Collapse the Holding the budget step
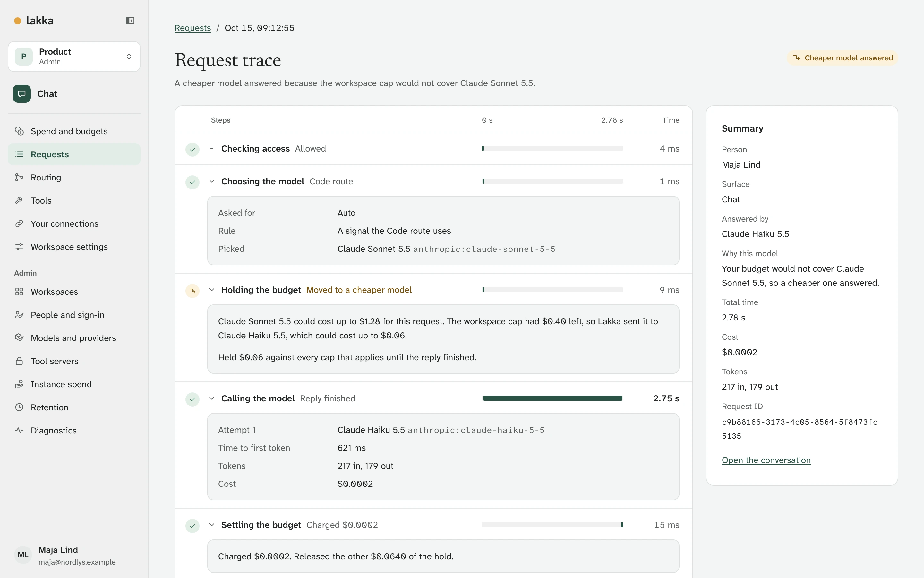Screen dimensions: 924x578 211,290
